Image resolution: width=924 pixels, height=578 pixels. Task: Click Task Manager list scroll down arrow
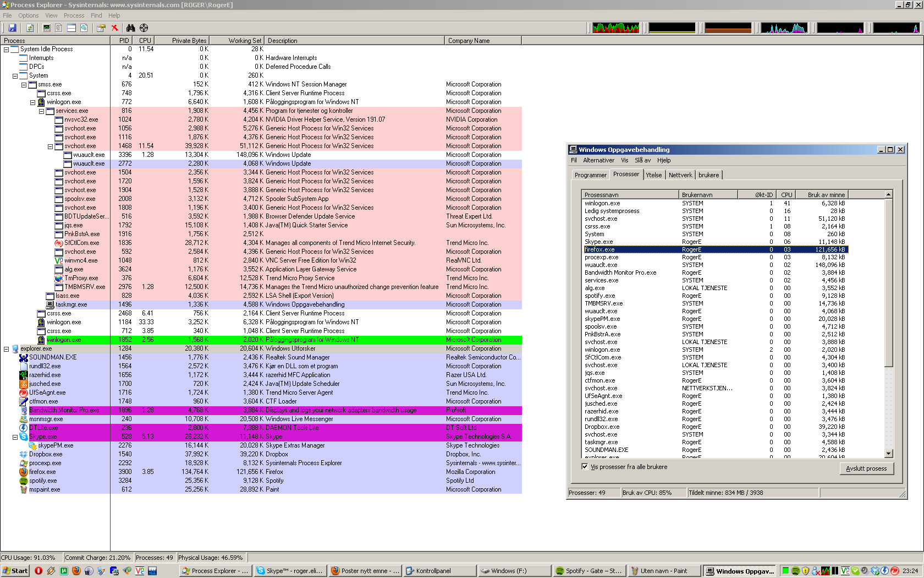click(888, 454)
